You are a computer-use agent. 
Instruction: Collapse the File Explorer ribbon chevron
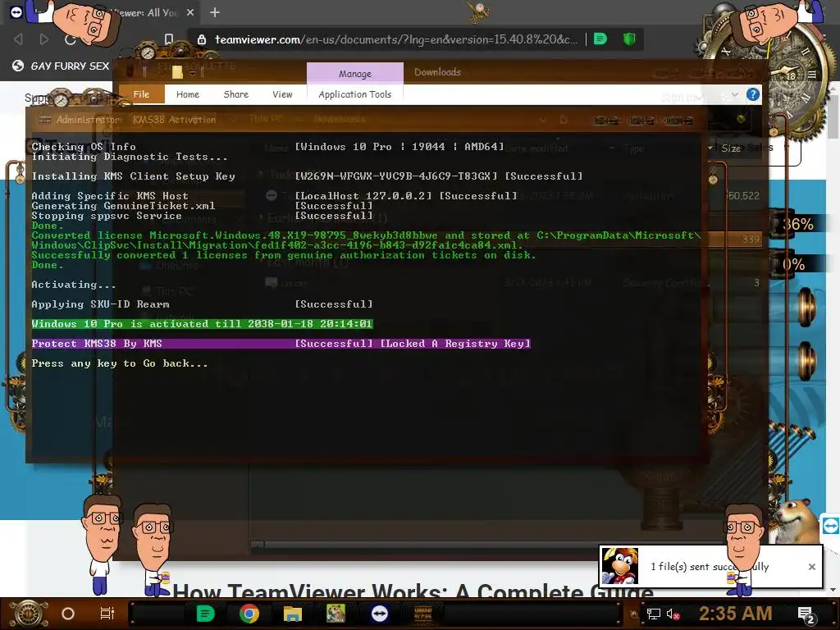[x=735, y=95]
